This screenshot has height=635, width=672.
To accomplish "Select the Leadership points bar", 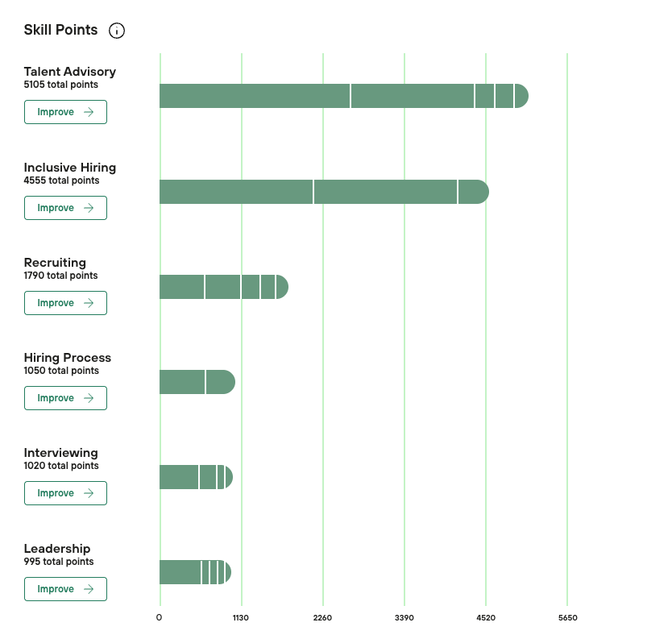I will pyautogui.click(x=195, y=572).
